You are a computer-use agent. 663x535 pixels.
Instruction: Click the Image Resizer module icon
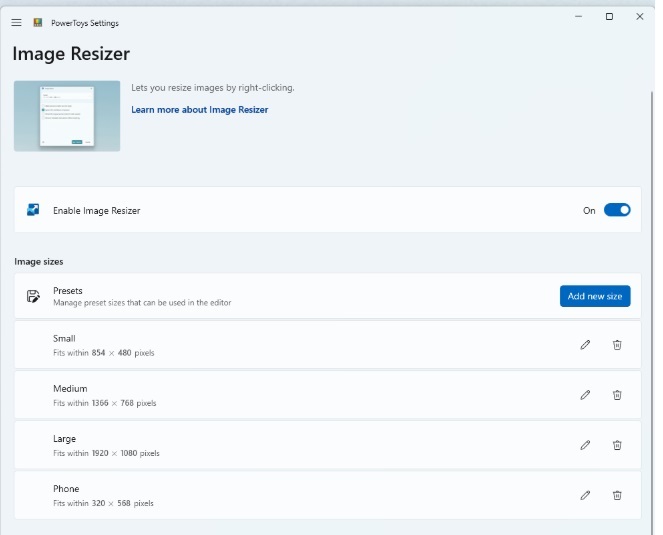click(33, 210)
